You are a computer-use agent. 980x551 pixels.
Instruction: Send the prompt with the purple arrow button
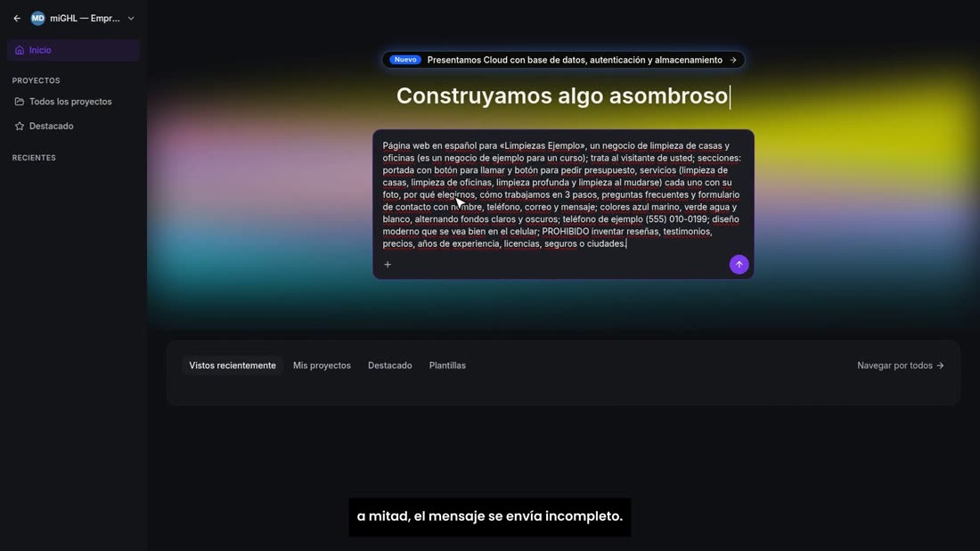point(739,265)
